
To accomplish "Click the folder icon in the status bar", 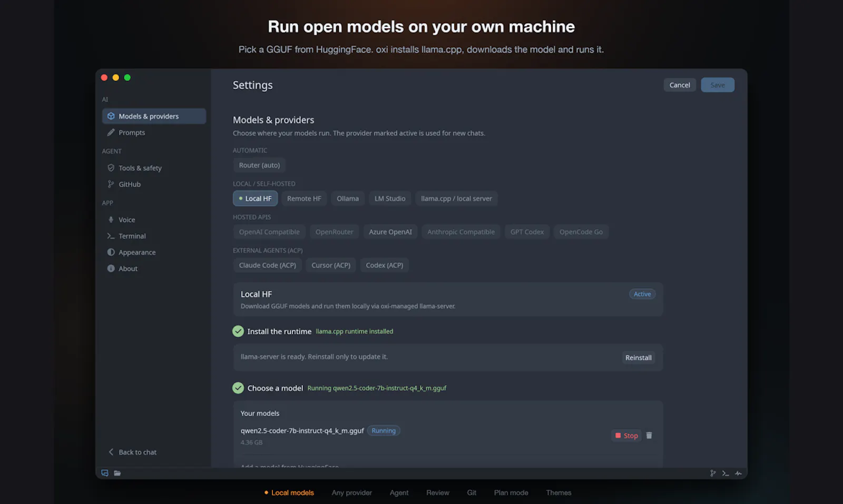I will coord(117,473).
